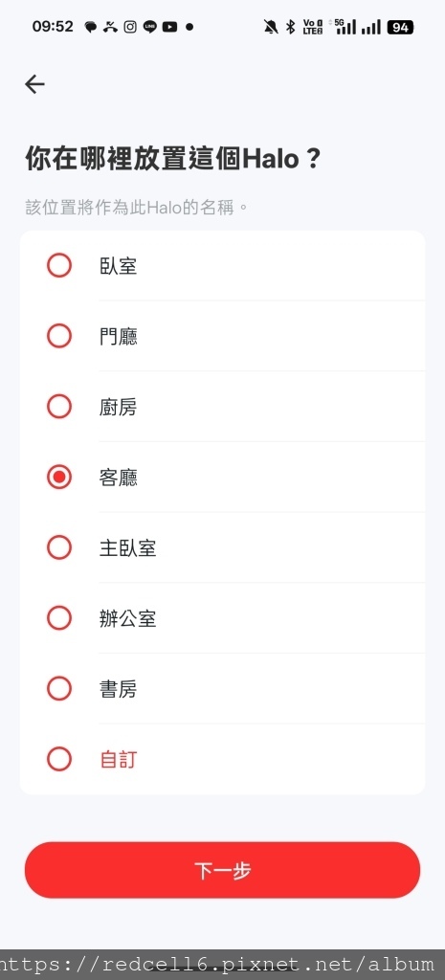Tap the 客廳 text label
Viewport: 445px width, 980px height.
tap(118, 478)
